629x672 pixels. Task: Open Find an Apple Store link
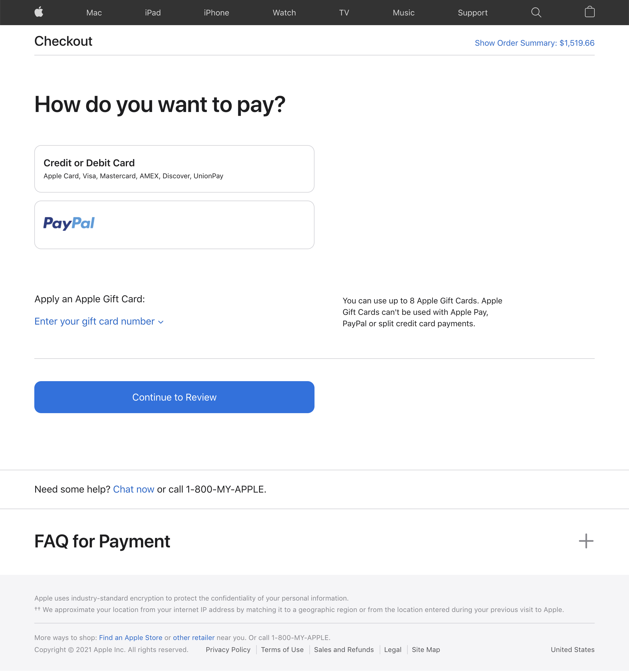coord(131,637)
